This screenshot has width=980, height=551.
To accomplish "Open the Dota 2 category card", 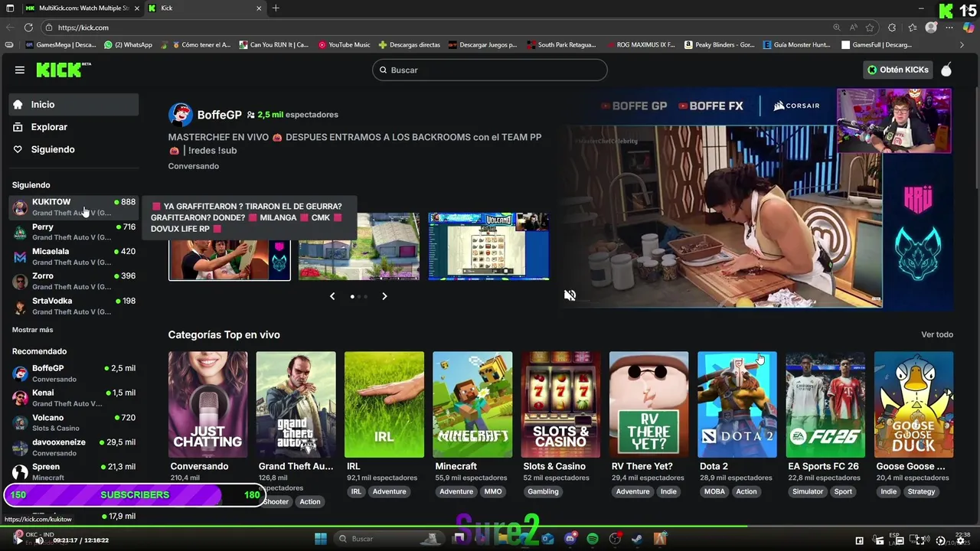I will [x=737, y=404].
